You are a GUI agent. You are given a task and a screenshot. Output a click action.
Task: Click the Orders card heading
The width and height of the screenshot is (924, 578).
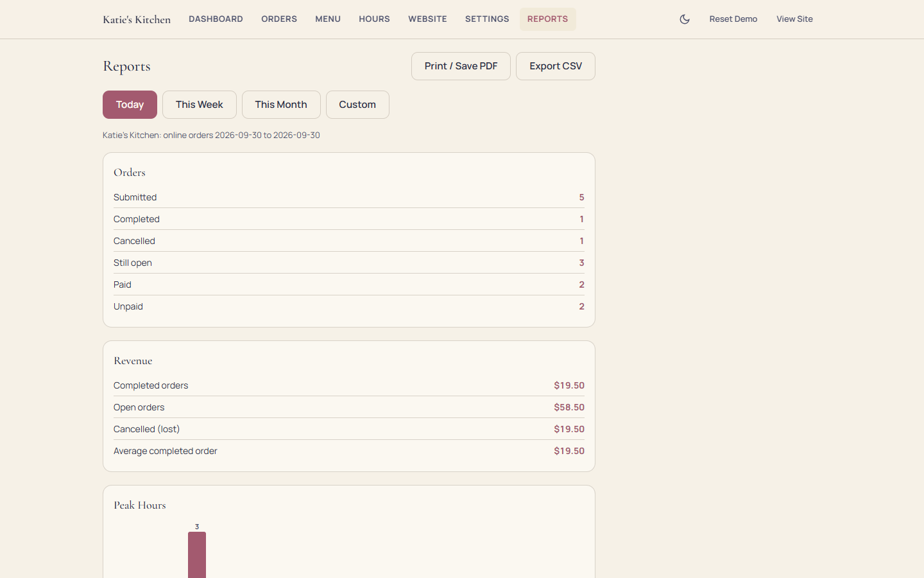(130, 172)
